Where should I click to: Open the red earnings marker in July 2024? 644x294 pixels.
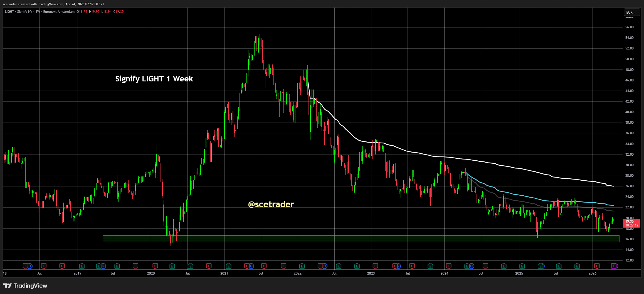[x=485, y=266]
